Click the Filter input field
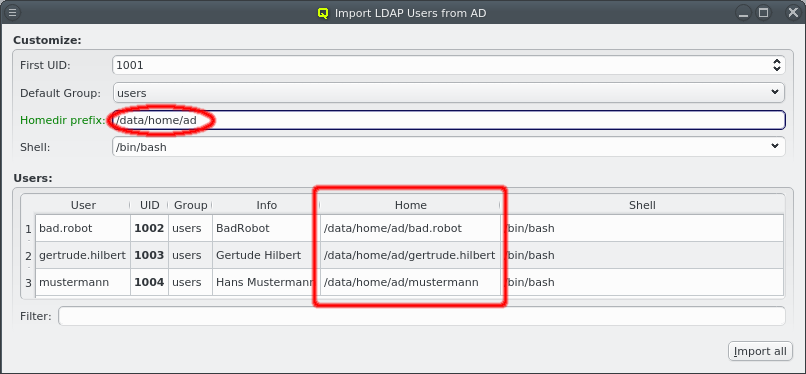 pos(422,316)
